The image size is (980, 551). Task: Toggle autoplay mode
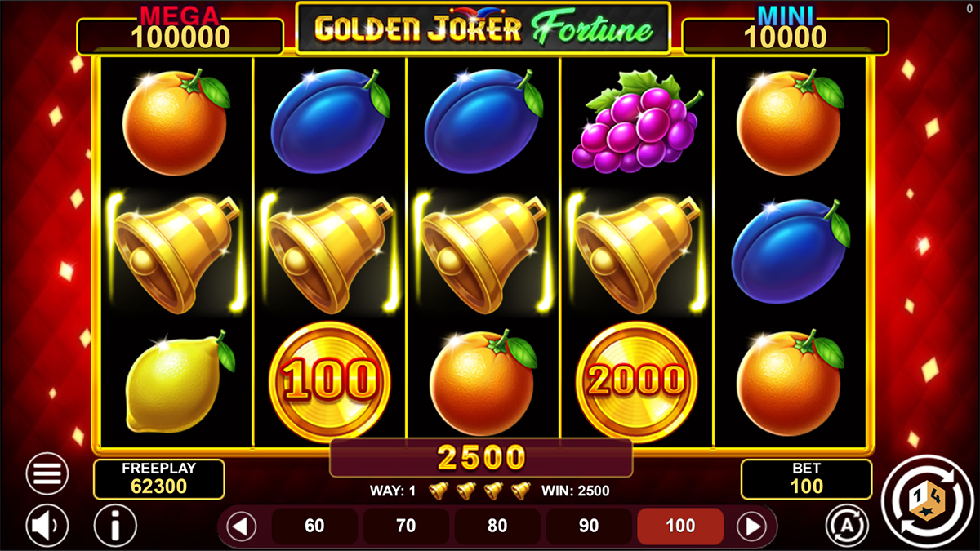(x=846, y=525)
